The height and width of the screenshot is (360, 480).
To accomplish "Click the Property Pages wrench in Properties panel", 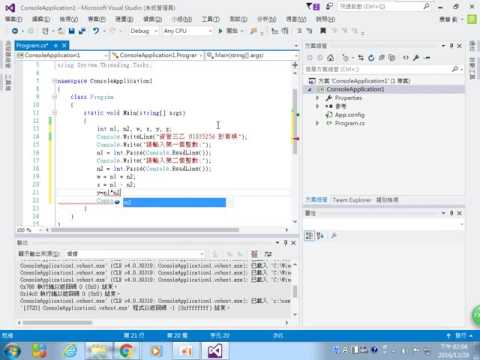I will pos(334,236).
